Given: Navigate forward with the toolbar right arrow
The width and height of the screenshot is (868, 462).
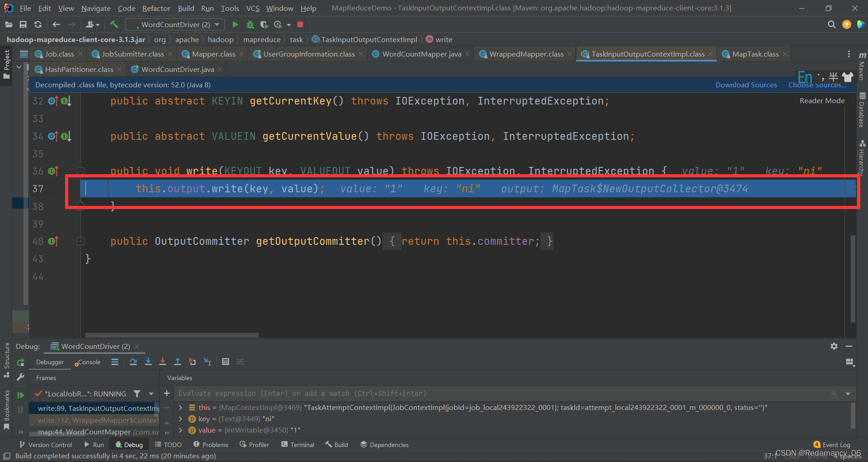Looking at the screenshot, I should click(x=71, y=24).
